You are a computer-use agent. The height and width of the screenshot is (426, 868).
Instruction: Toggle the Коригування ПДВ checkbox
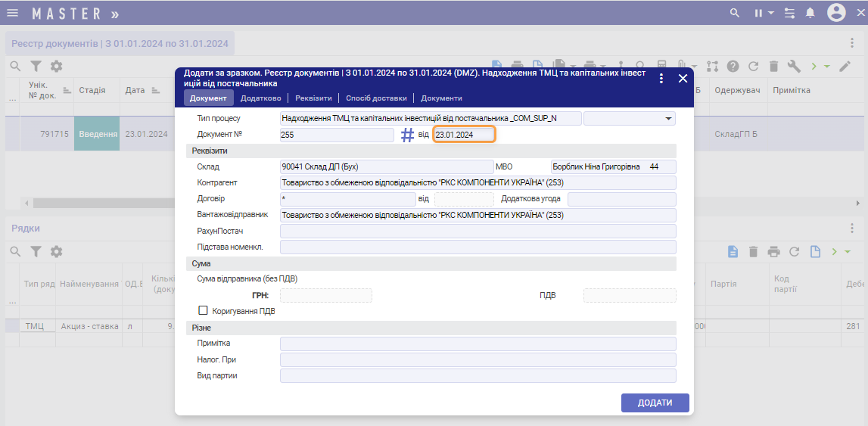click(203, 310)
